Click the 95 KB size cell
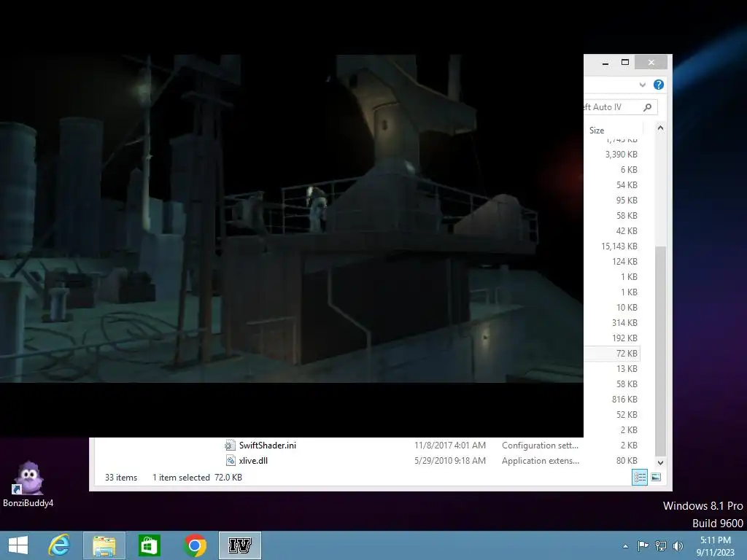Image resolution: width=747 pixels, height=560 pixels. 627,201
